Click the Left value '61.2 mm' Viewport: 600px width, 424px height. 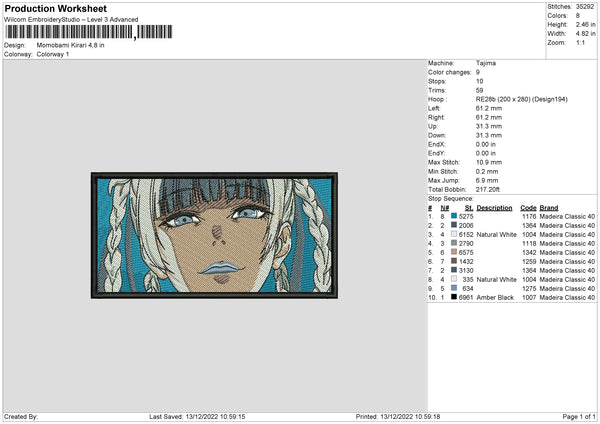coord(489,108)
